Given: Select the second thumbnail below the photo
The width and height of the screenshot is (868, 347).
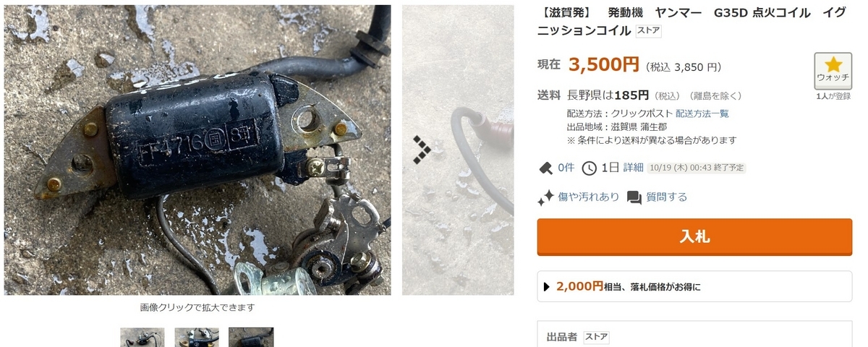Looking at the screenshot, I should coord(197,337).
